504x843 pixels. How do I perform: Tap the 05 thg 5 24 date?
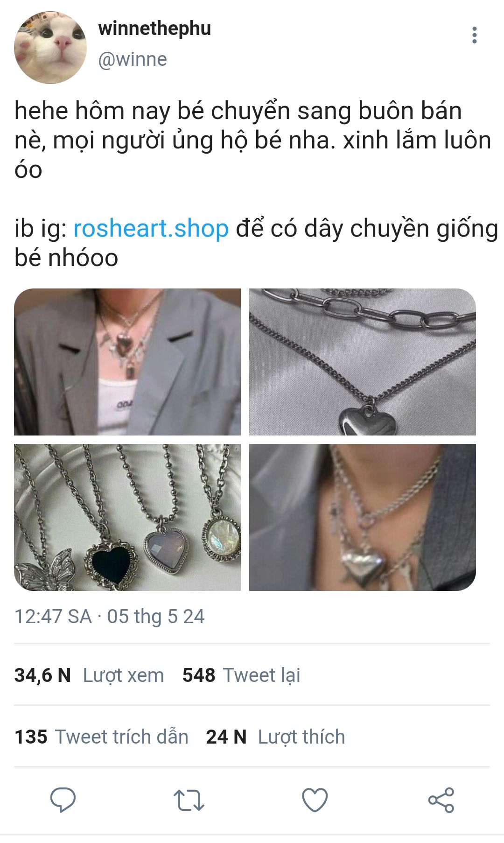156,616
